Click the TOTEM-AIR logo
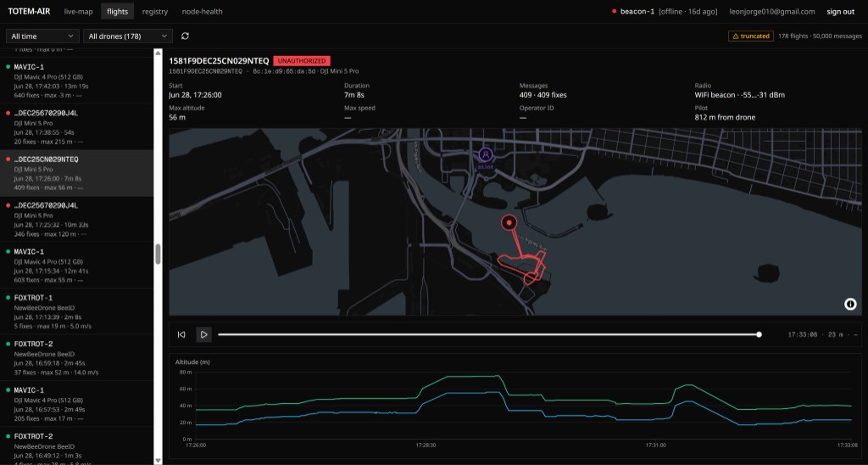This screenshot has height=465, width=868. (30, 11)
